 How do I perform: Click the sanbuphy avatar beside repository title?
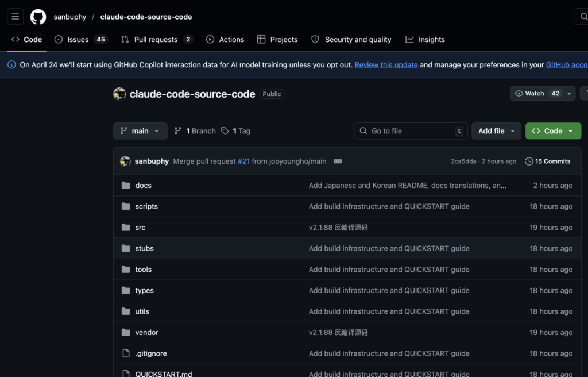click(x=119, y=94)
